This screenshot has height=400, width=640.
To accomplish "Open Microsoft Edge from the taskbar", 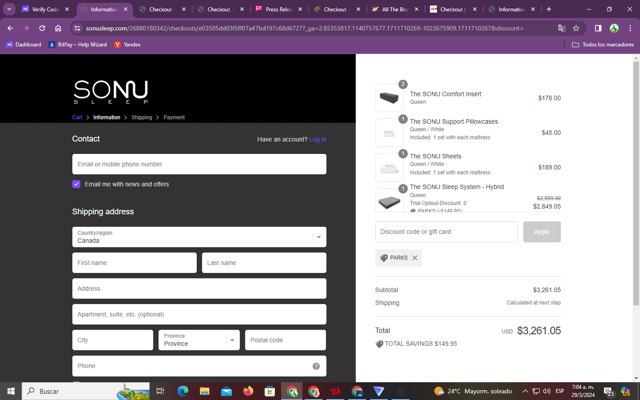I will coord(183,391).
